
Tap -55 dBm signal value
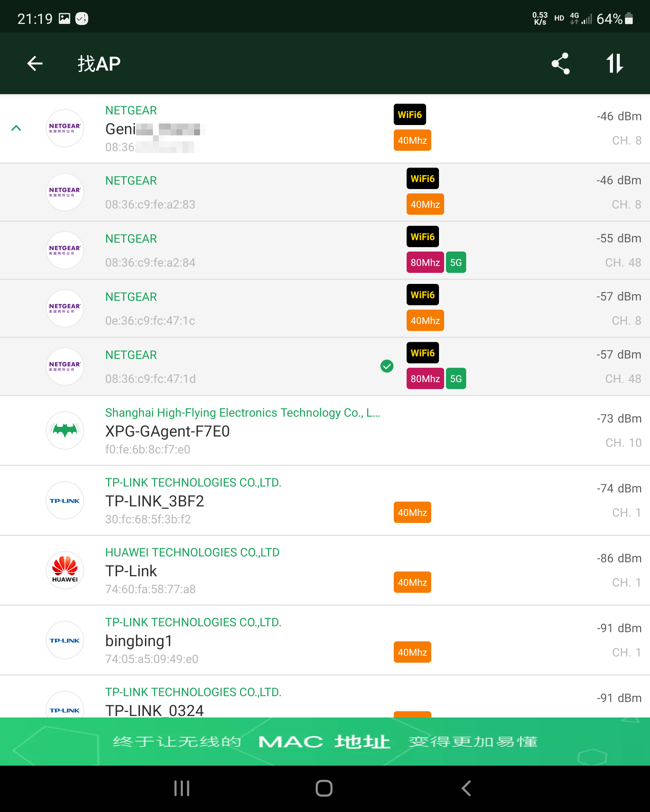619,238
